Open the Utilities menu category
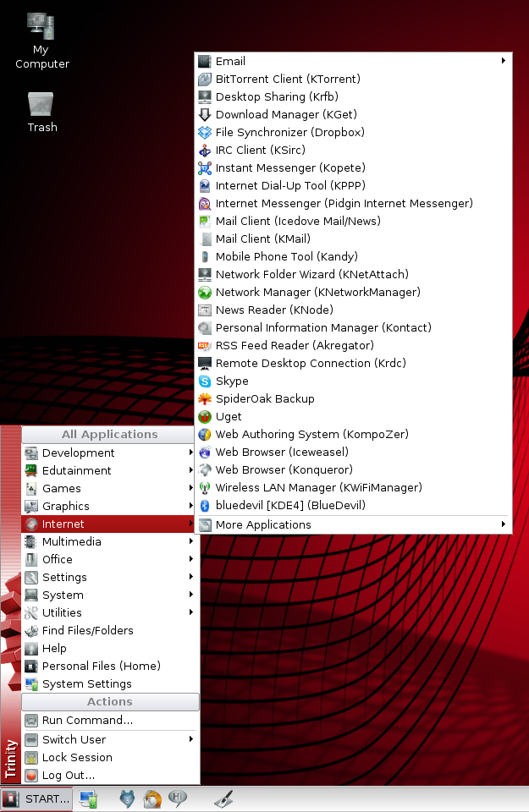The image size is (529, 812). pos(110,612)
